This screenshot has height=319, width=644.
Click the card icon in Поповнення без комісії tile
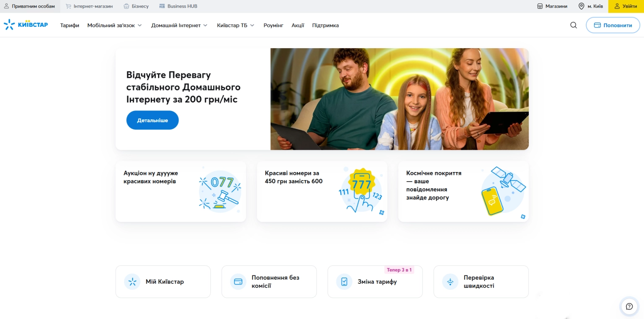[x=238, y=282]
